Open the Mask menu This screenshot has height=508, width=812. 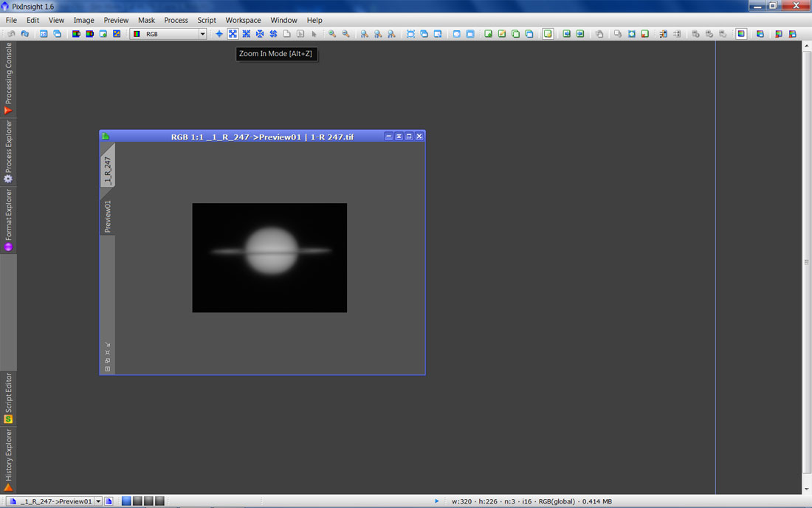coord(146,20)
